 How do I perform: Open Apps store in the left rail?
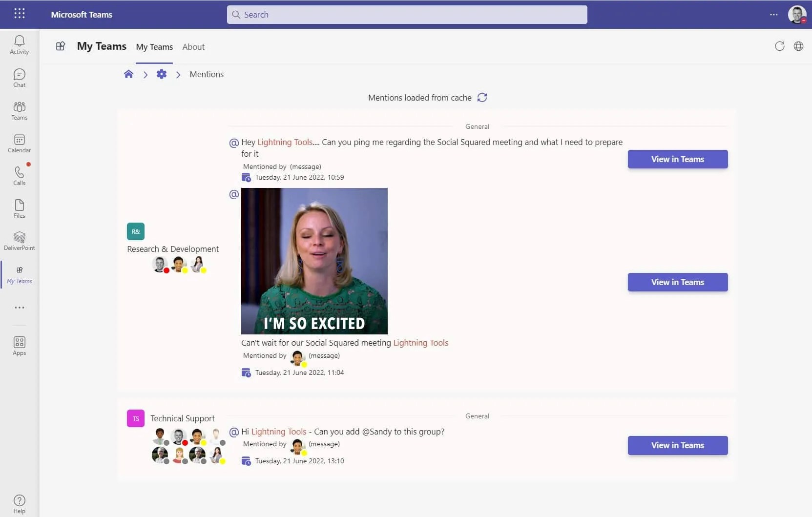click(20, 346)
